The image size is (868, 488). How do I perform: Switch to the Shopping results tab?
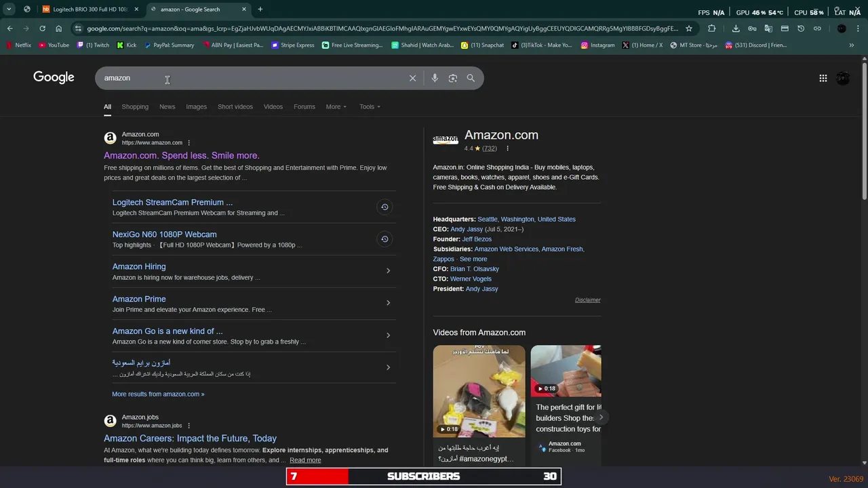135,106
